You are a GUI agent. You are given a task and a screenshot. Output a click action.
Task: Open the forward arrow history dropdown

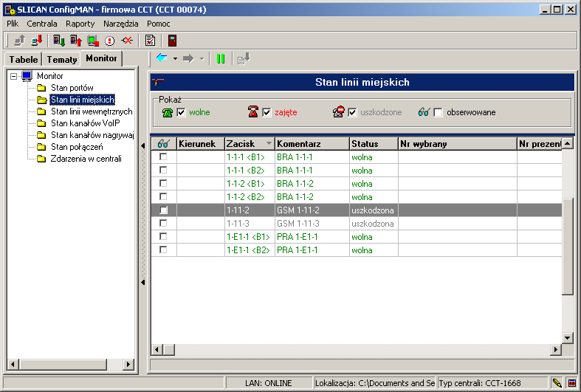pos(202,58)
